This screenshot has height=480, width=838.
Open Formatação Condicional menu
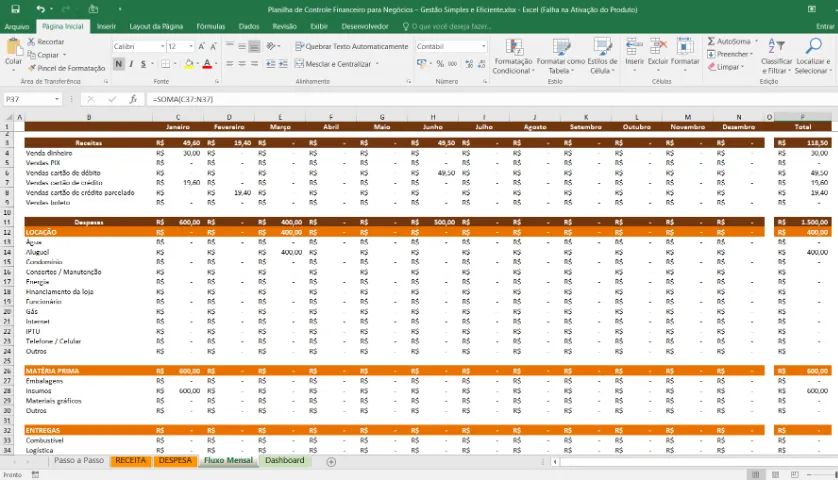click(x=513, y=56)
